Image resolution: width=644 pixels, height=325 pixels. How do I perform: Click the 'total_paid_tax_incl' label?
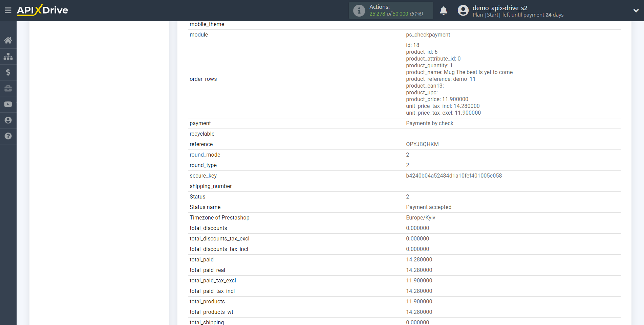[212, 291]
